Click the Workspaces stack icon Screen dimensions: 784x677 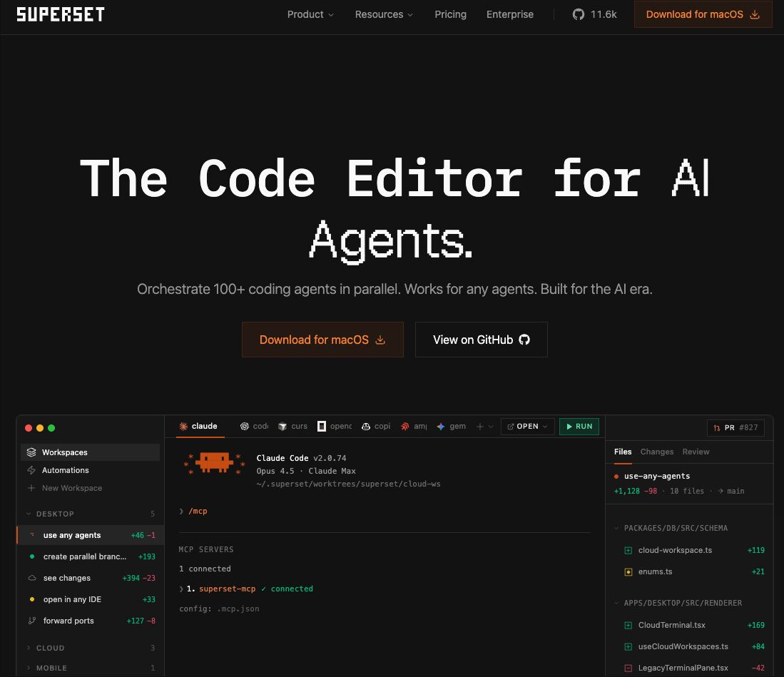(x=31, y=452)
